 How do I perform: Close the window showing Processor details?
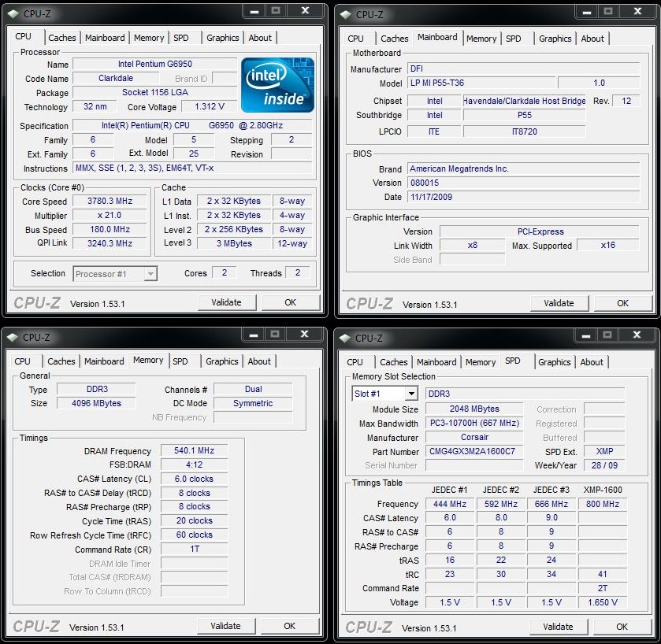[x=306, y=11]
